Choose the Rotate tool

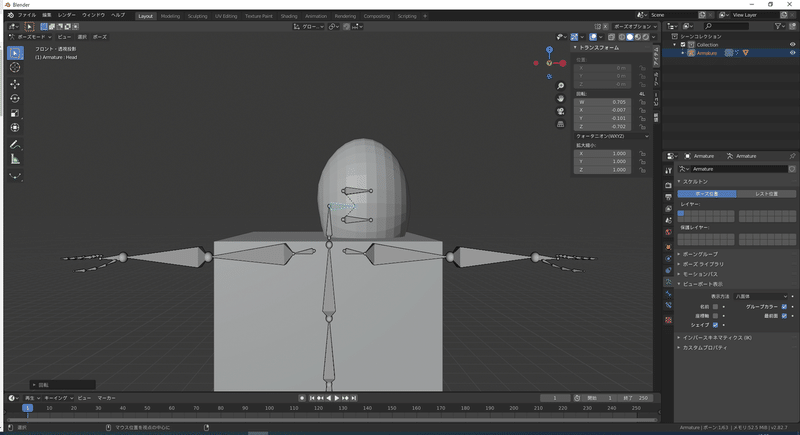tap(15, 98)
